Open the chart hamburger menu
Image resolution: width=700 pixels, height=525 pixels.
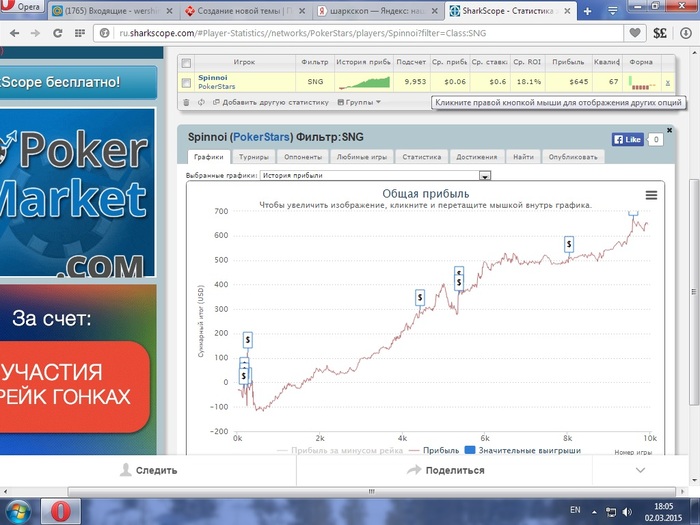click(x=651, y=195)
